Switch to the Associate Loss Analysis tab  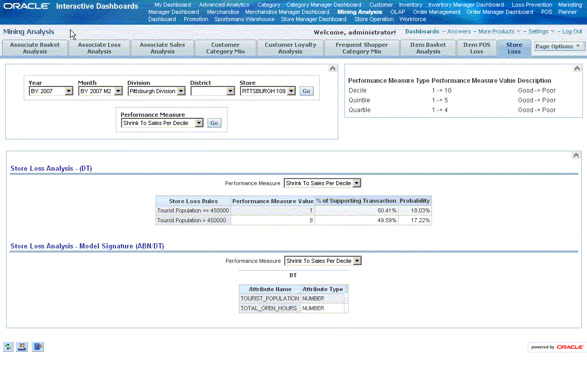[x=99, y=48]
